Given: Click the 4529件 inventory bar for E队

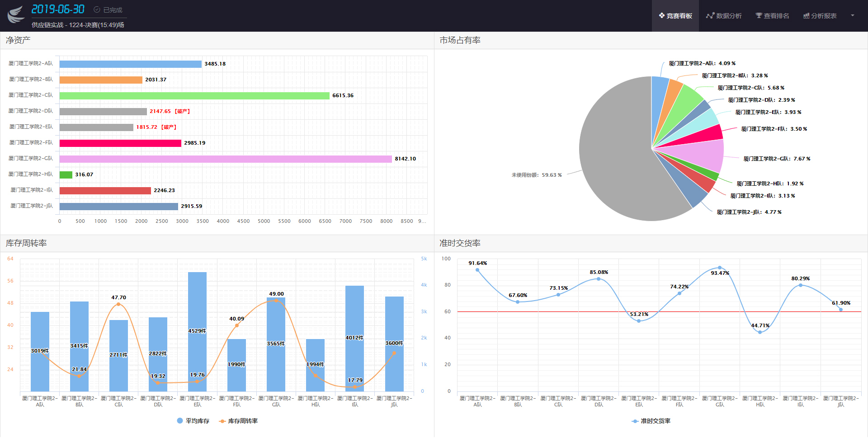Looking at the screenshot, I should pos(197,331).
